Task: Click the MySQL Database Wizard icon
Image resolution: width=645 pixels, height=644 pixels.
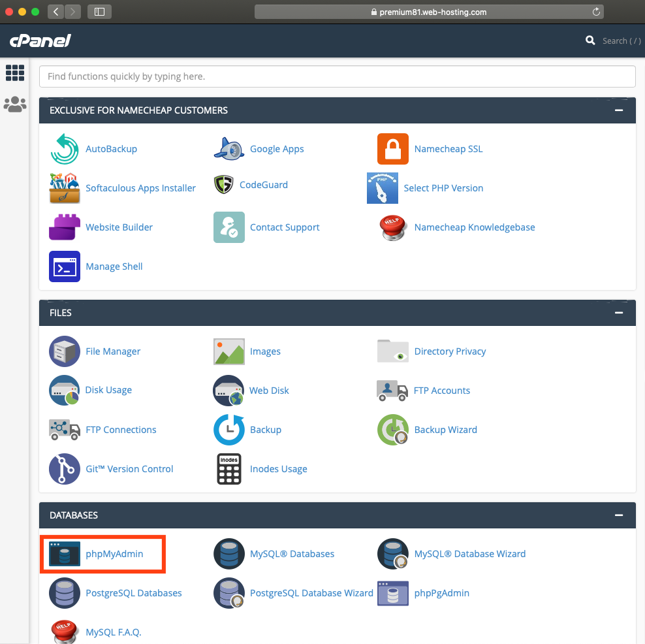Action: click(x=393, y=554)
